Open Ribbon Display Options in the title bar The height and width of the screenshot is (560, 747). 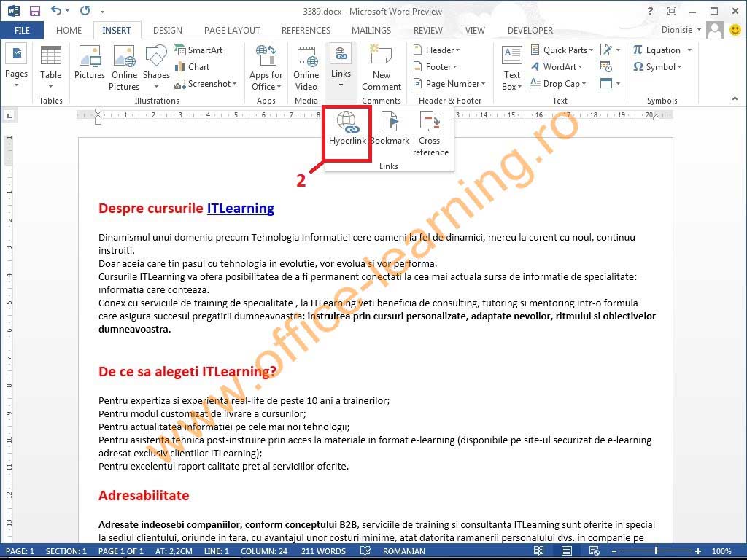[672, 11]
